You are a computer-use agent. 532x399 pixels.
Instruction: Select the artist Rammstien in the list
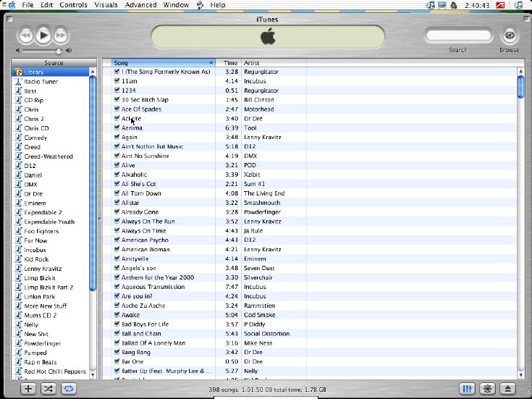[259, 306]
